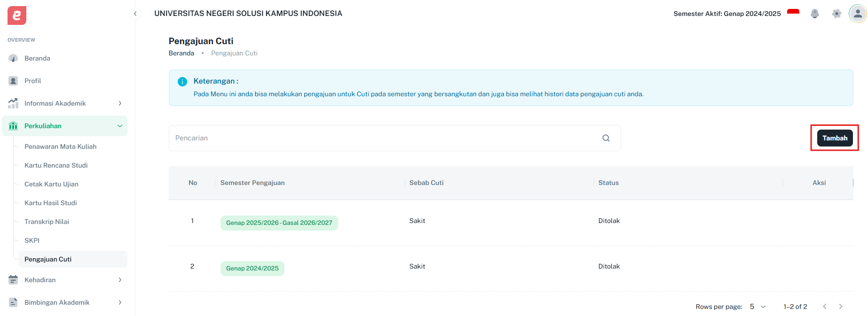
Task: Click the No column header
Action: pos(193,183)
